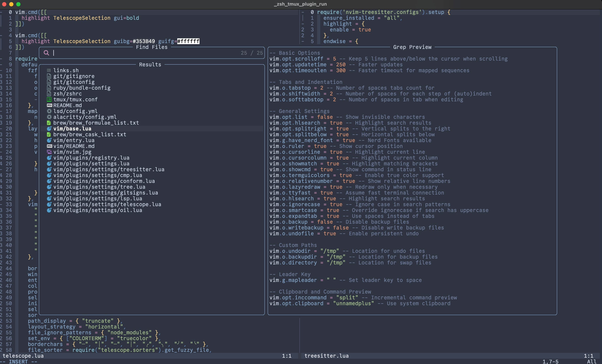Click the Lua icon beside settings/oil.lua
The height and width of the screenshot is (364, 602).
click(49, 210)
